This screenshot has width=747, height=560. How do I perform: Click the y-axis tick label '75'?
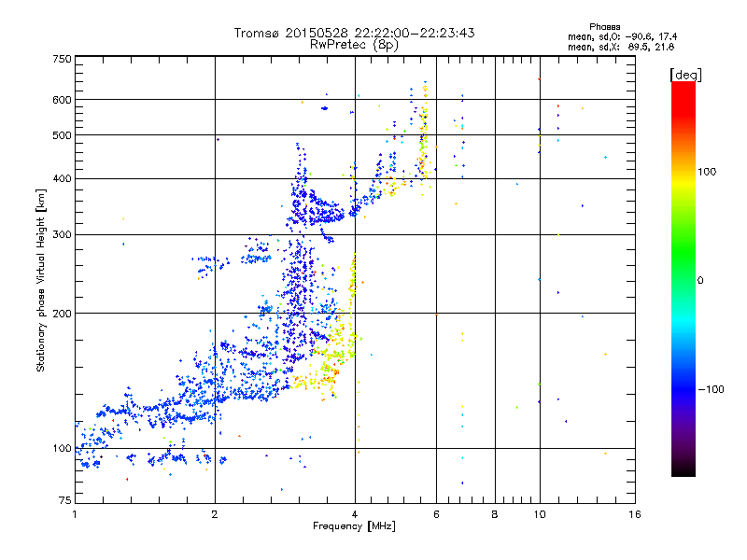coord(65,500)
